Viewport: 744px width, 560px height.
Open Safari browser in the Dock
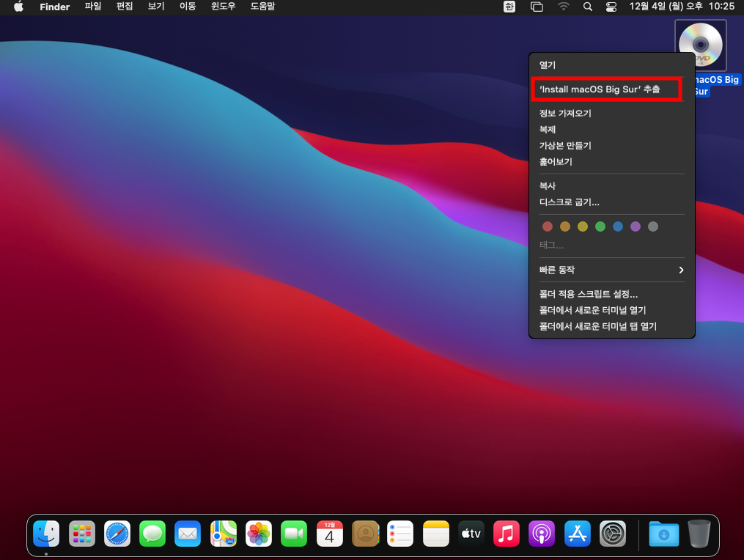coord(117,534)
